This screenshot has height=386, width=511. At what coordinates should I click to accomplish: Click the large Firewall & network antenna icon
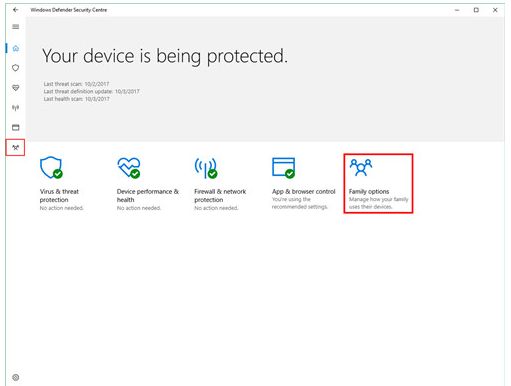coord(206,168)
